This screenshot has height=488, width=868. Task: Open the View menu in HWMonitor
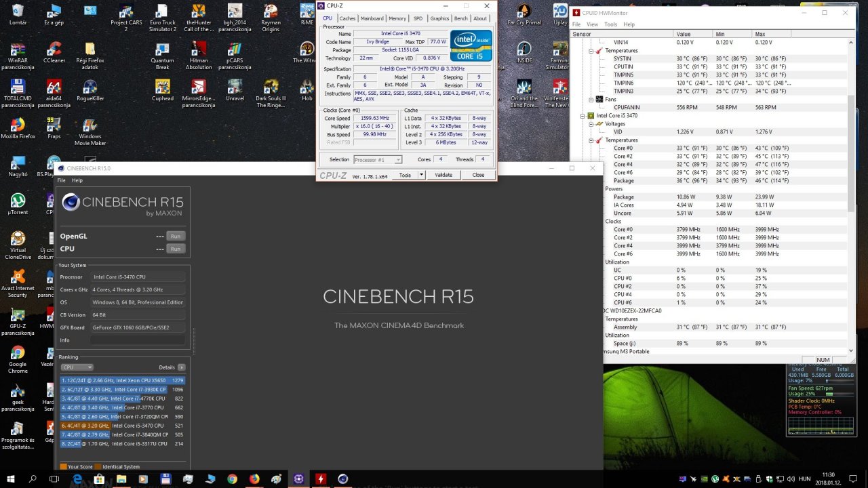[593, 24]
